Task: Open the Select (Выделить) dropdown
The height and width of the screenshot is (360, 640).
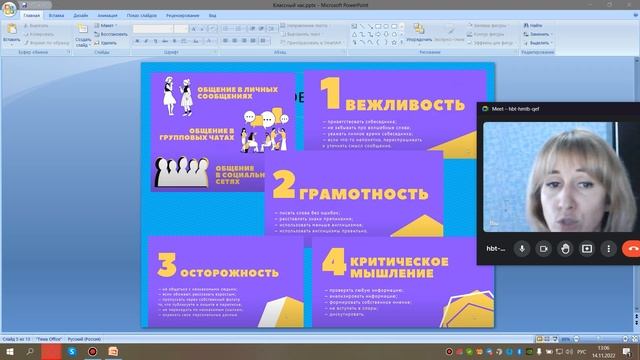Action: 538,43
